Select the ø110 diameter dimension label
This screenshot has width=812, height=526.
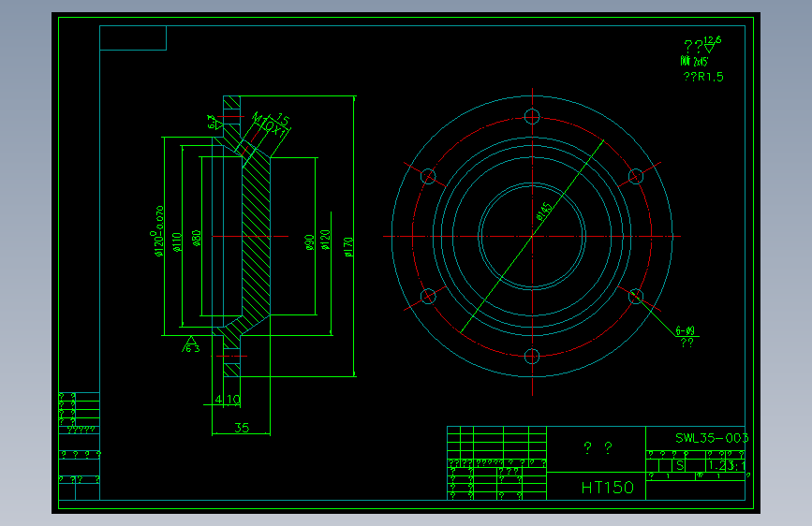(x=178, y=242)
